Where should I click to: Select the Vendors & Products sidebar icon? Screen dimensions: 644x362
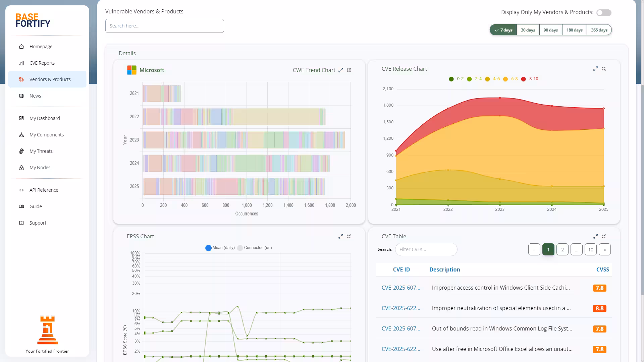pos(21,79)
